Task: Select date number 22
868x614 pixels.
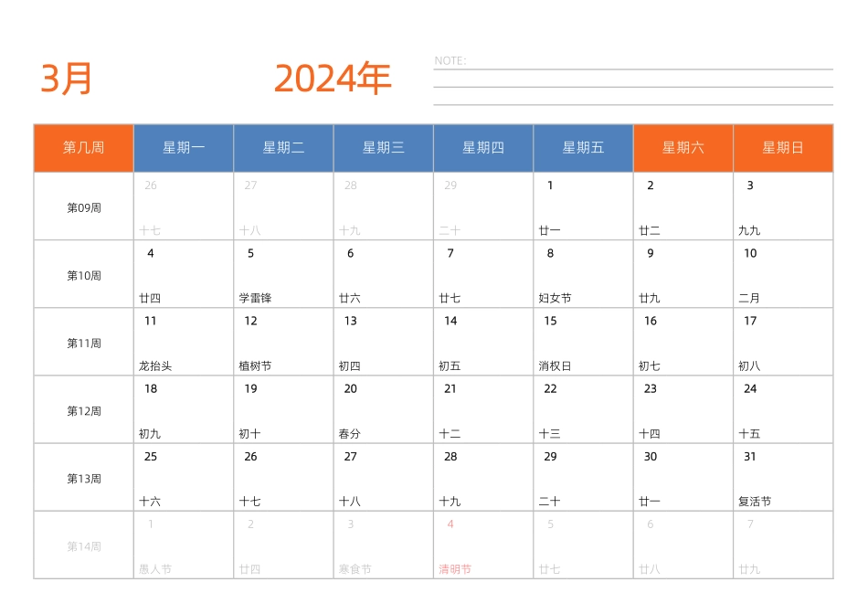Action: click(x=550, y=389)
